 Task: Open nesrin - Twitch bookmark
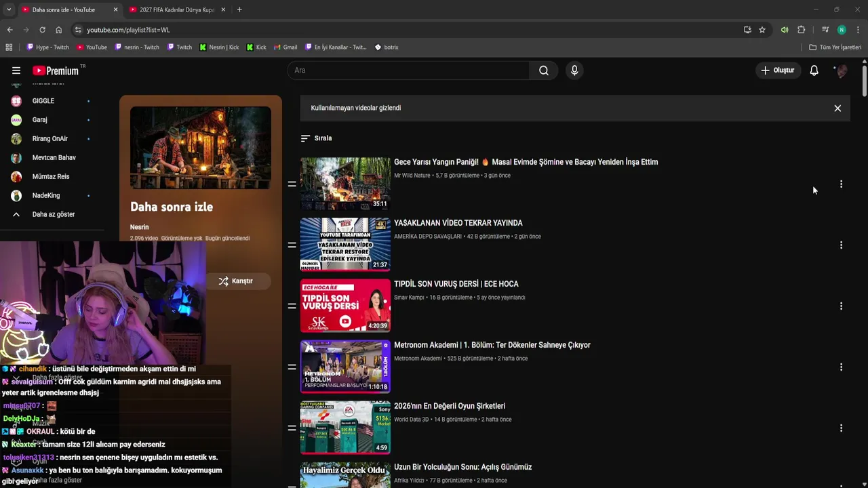pyautogui.click(x=137, y=47)
